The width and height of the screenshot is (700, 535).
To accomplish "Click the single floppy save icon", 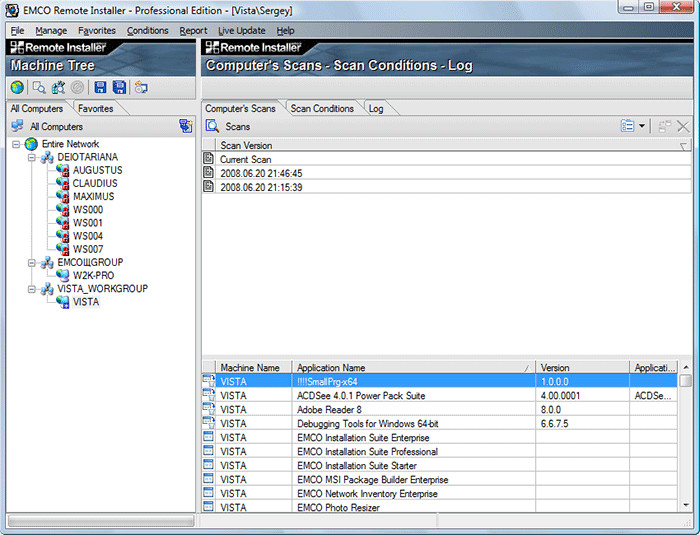I will (100, 87).
